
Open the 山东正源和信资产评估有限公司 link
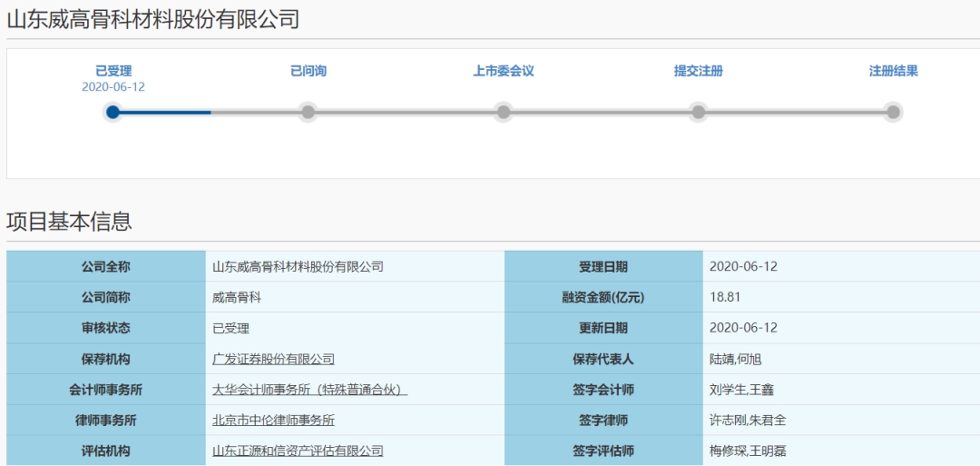coord(298,451)
